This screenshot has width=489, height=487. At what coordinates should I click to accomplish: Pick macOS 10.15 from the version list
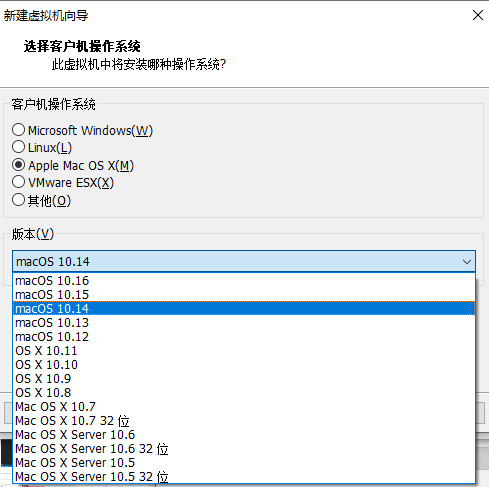click(244, 295)
